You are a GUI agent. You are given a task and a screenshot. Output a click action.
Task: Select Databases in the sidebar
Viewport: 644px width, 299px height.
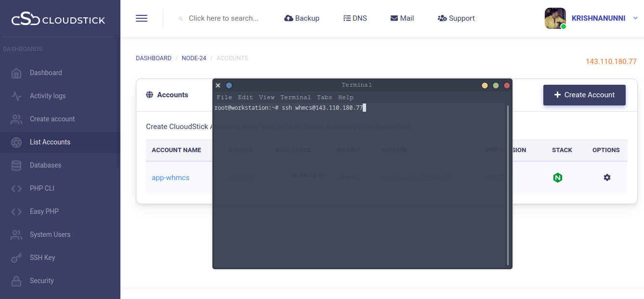click(45, 165)
